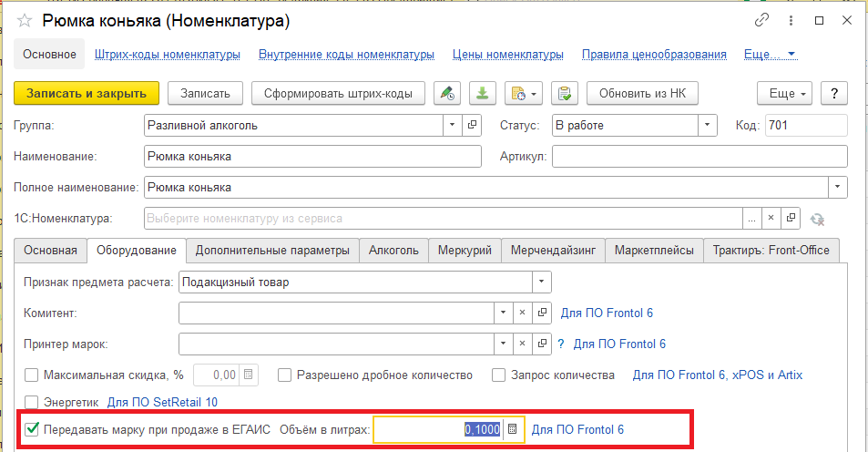Image resolution: width=868 pixels, height=452 pixels.
Task: Open Цены номенклатуры link
Action: pyautogui.click(x=507, y=55)
